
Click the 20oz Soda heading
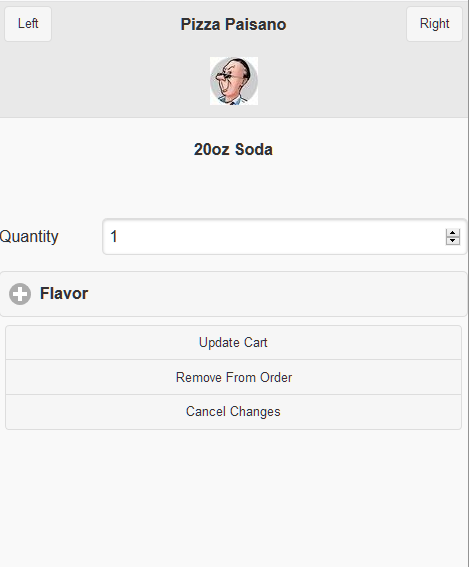tap(233, 149)
